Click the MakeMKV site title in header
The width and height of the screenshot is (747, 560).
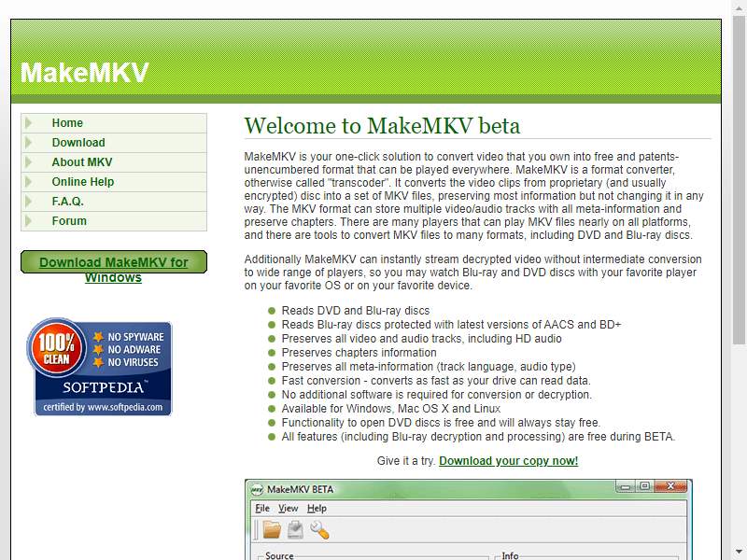(x=84, y=73)
